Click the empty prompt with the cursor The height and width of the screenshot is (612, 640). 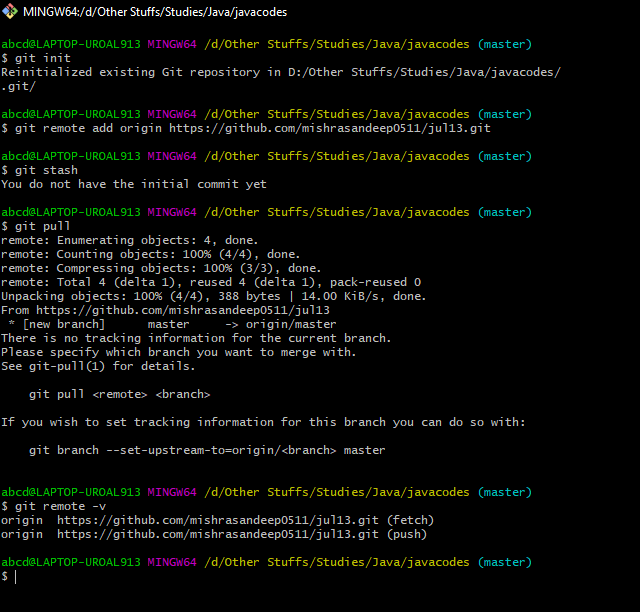(x=9, y=576)
